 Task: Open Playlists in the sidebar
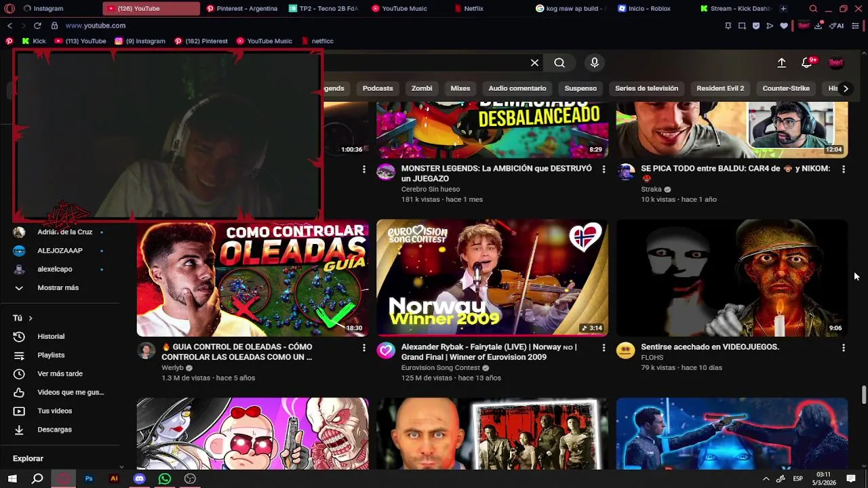51,355
